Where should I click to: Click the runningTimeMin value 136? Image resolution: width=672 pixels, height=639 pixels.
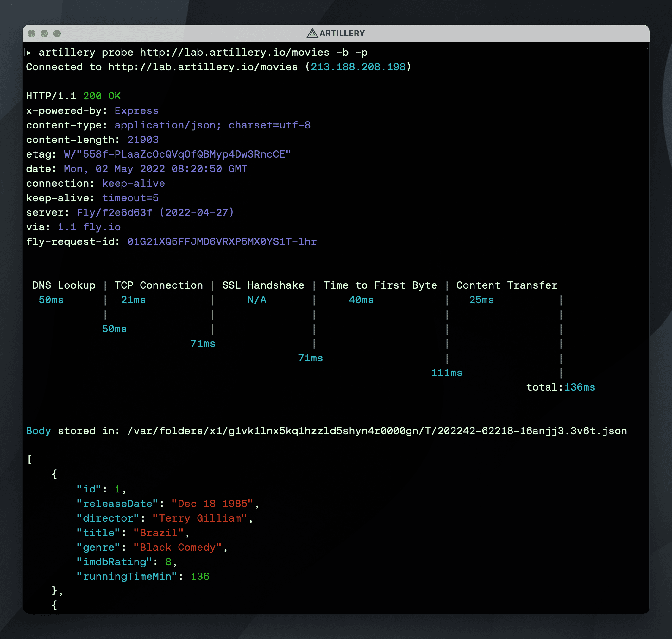pos(200,577)
